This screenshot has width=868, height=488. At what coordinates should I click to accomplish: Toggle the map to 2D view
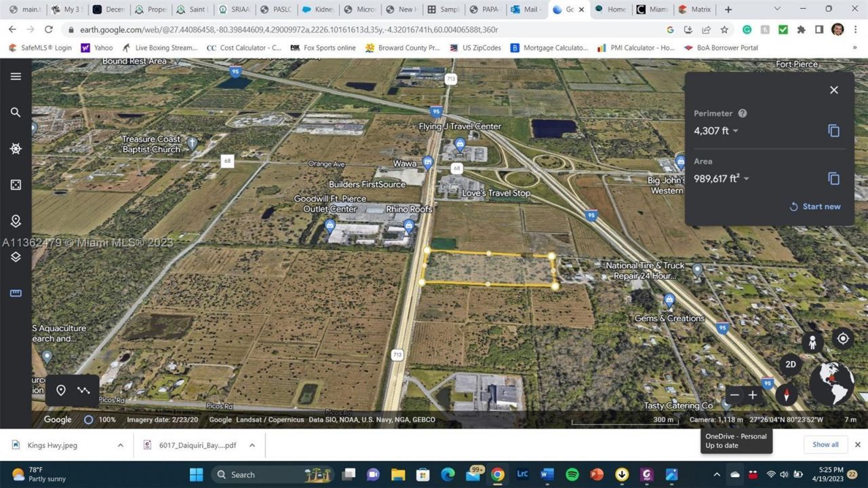tap(791, 364)
